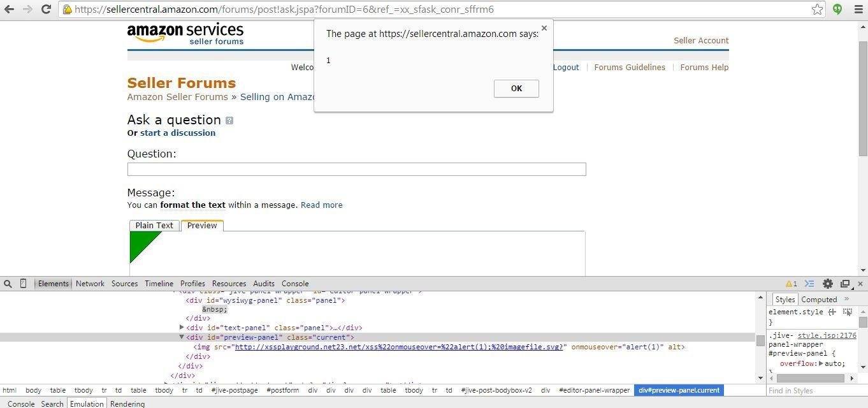Switch to the Sources panel
The width and height of the screenshot is (868, 408).
(x=124, y=284)
